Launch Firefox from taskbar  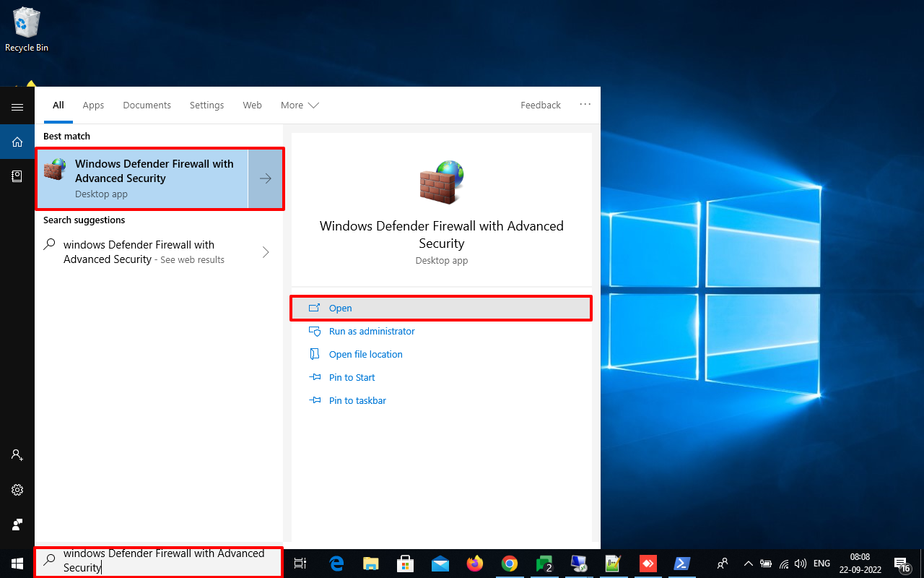(x=475, y=564)
